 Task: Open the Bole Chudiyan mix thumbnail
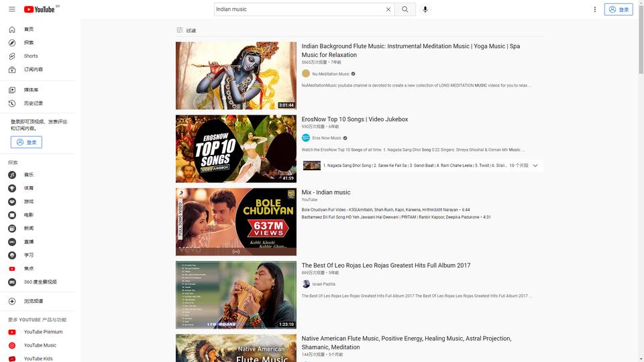point(235,222)
